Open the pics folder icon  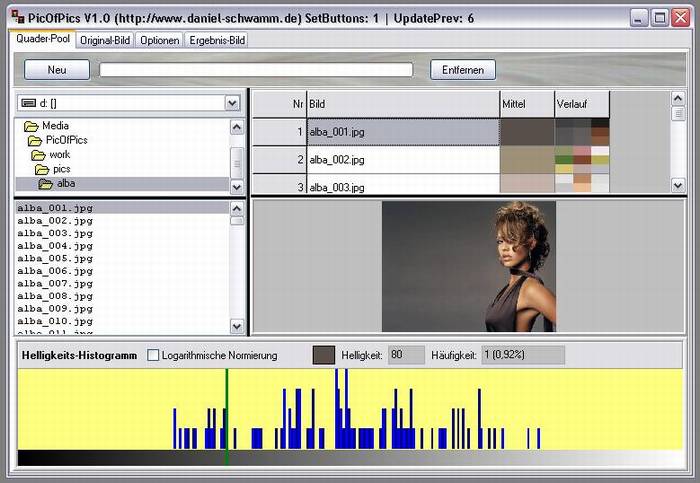[x=42, y=169]
